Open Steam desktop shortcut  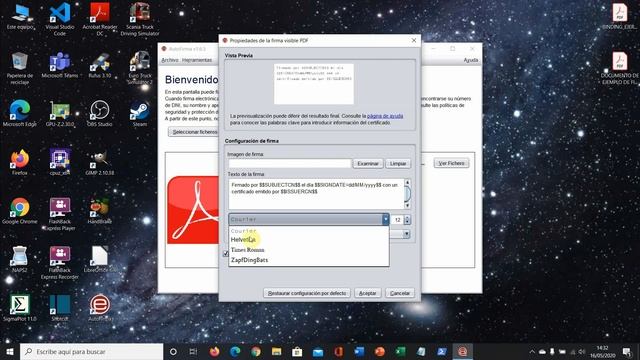pyautogui.click(x=140, y=113)
